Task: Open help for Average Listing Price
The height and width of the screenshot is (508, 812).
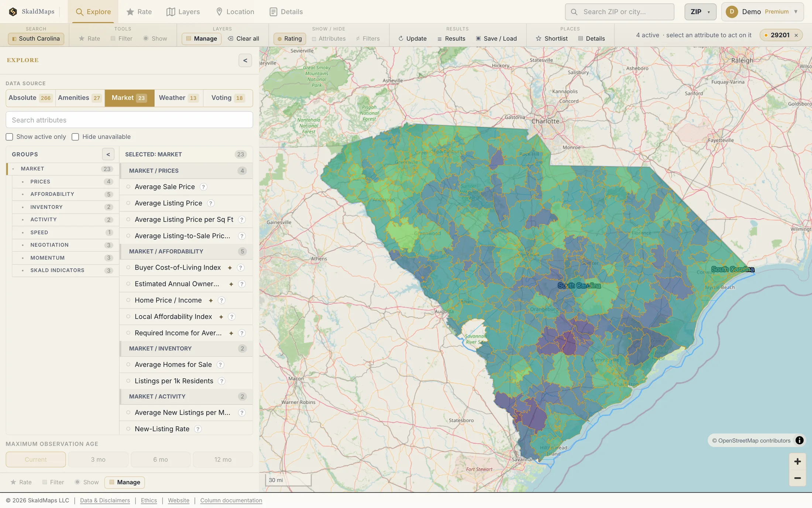Action: click(x=211, y=203)
